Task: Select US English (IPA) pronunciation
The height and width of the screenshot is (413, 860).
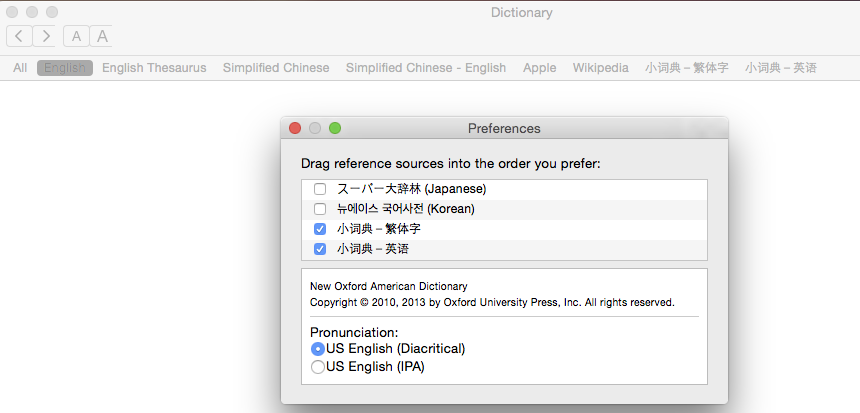Action: (x=318, y=367)
